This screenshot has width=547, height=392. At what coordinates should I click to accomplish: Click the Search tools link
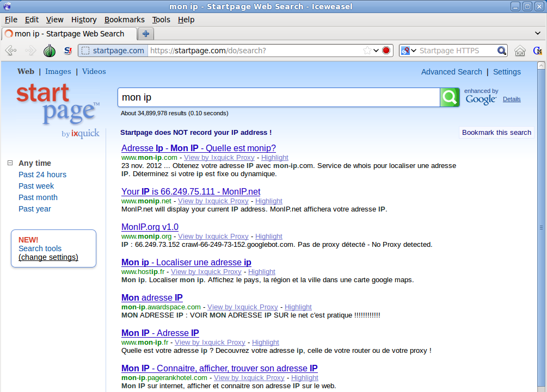point(40,248)
